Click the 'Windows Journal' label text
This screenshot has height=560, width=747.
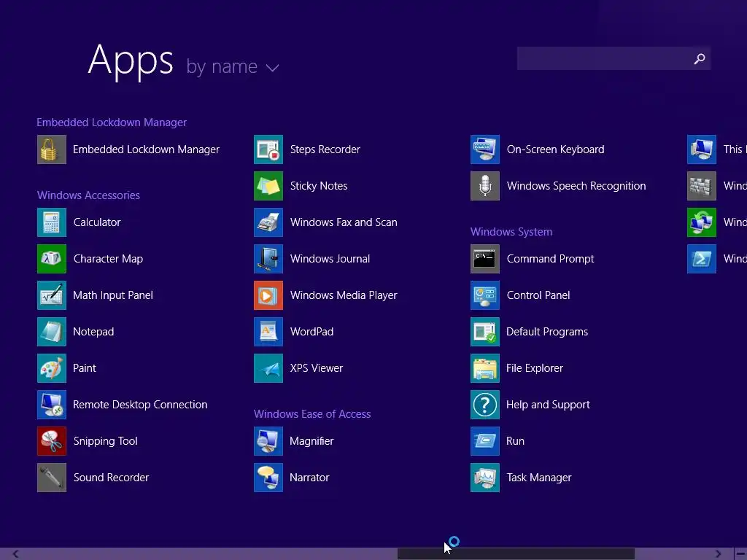point(330,259)
